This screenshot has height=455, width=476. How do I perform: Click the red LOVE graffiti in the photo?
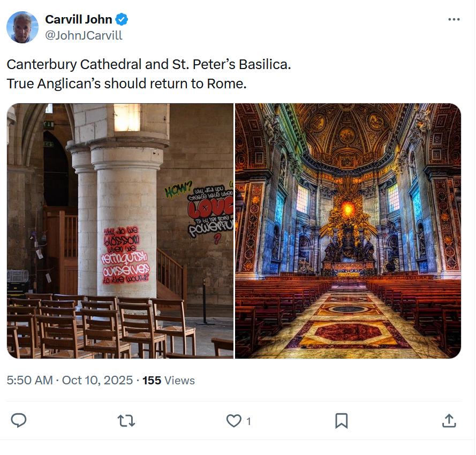(x=210, y=208)
